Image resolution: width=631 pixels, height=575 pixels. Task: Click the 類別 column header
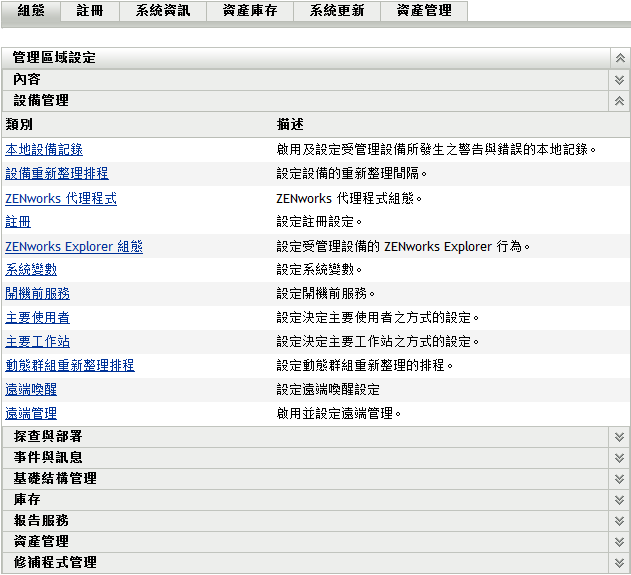[19, 124]
